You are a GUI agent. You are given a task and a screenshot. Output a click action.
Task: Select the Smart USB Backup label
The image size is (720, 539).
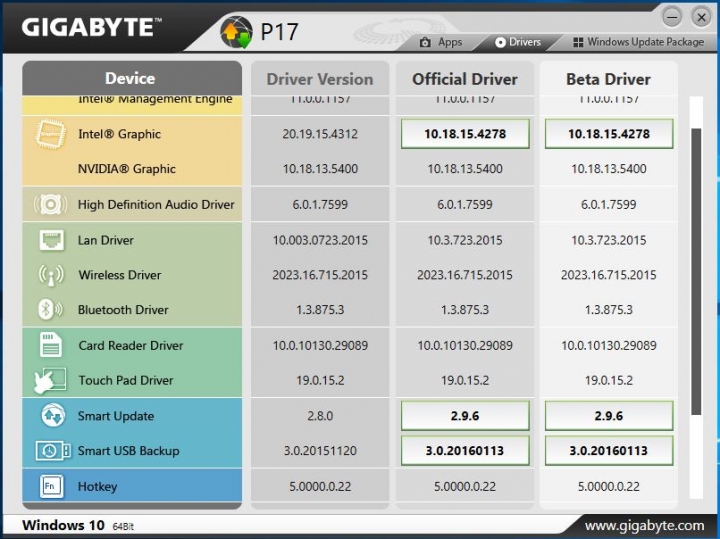pyautogui.click(x=129, y=451)
